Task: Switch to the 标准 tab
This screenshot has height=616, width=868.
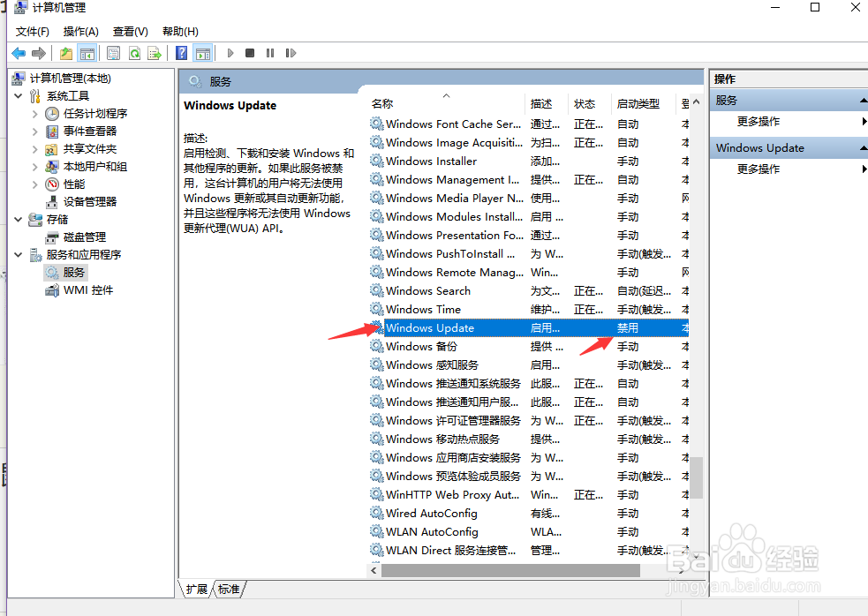Action: [229, 589]
